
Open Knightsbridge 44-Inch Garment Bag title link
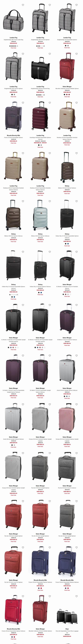tap(40, 89)
